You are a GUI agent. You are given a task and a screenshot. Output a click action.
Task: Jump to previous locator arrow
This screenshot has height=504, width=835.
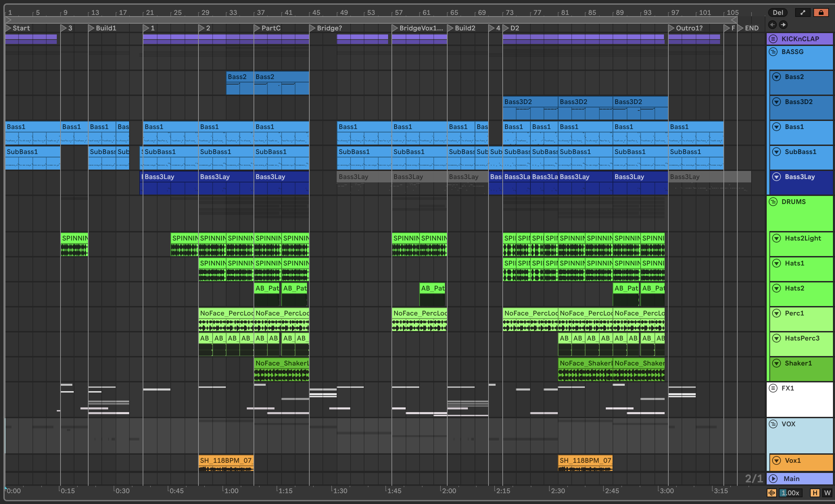coord(772,24)
